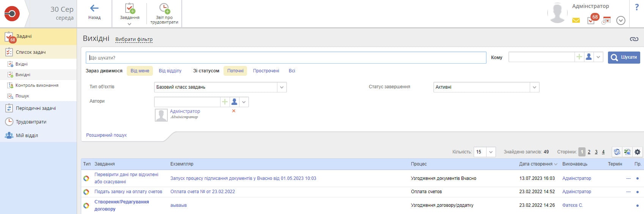The image size is (644, 214).
Task: Open the yellow mail envelope icon
Action: 576,20
